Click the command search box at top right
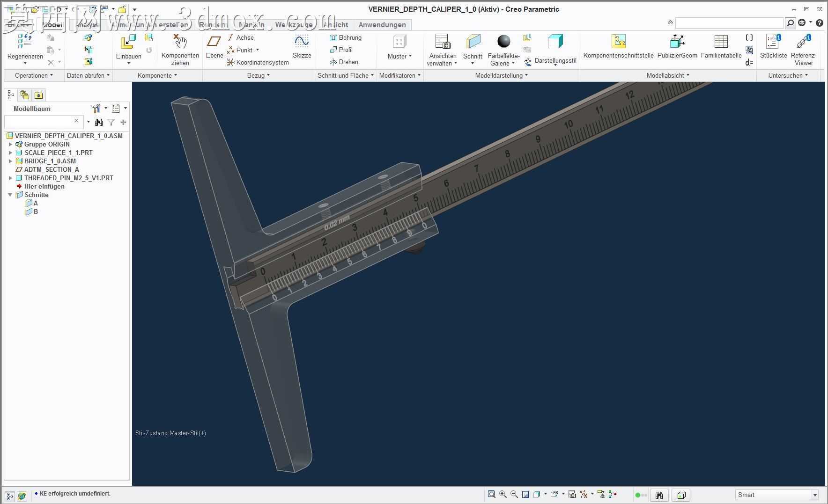828x504 pixels. tap(729, 22)
